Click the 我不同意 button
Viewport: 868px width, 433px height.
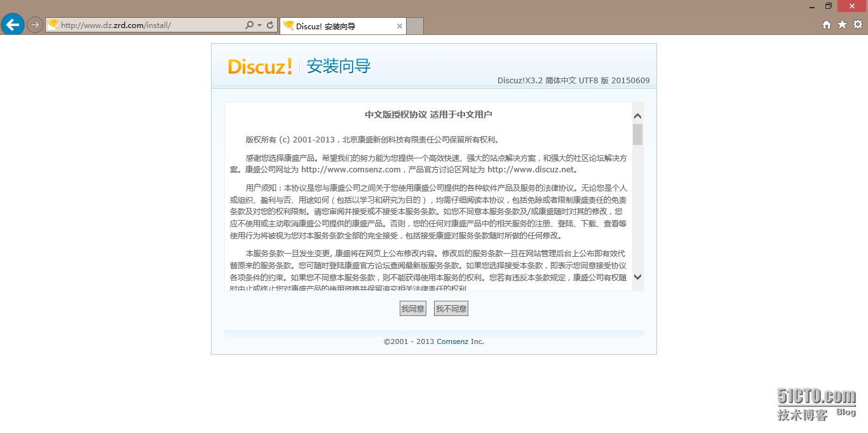click(451, 309)
